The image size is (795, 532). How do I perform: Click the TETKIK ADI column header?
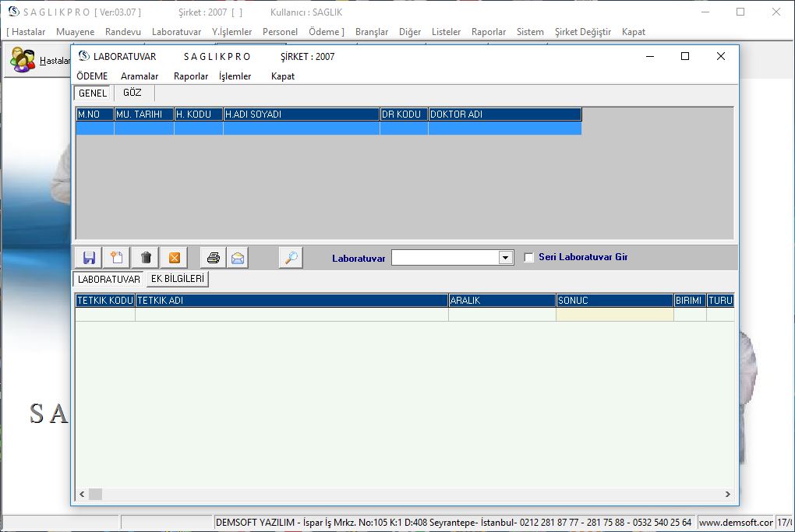(x=291, y=301)
